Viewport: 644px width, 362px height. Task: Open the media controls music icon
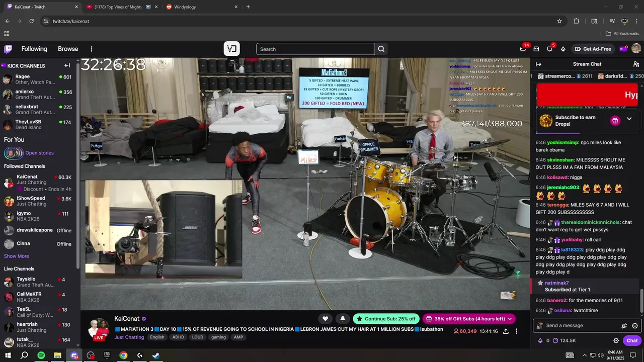(612, 21)
